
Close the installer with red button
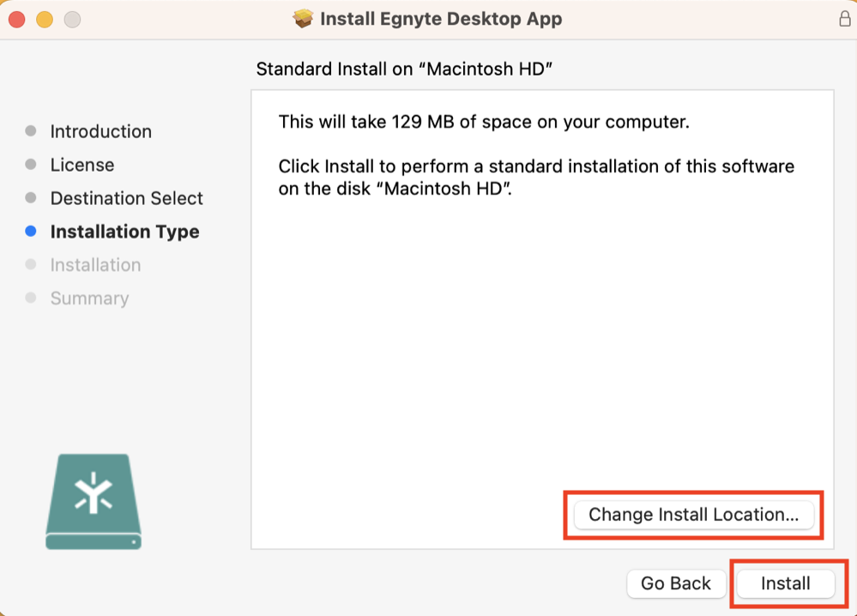coord(17,20)
